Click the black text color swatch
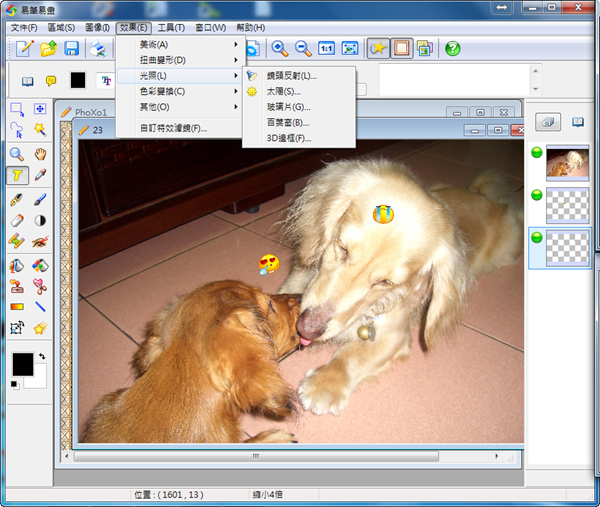600x507 pixels. point(78,80)
